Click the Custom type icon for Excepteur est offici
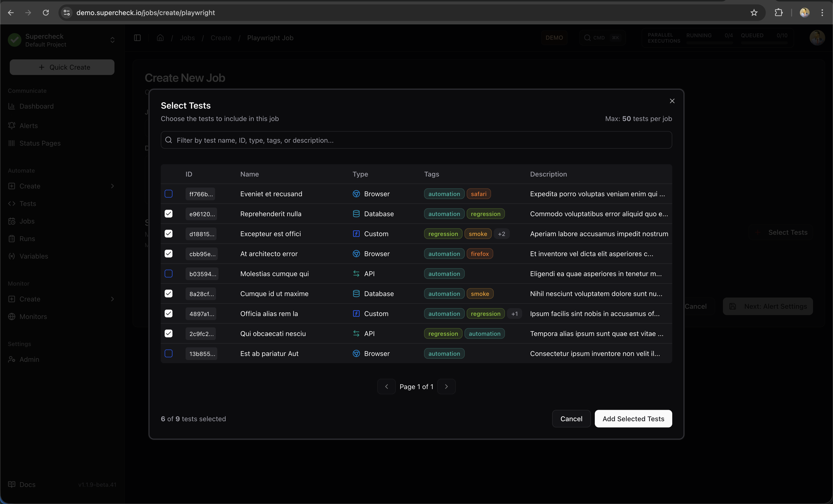833x504 pixels. click(356, 233)
